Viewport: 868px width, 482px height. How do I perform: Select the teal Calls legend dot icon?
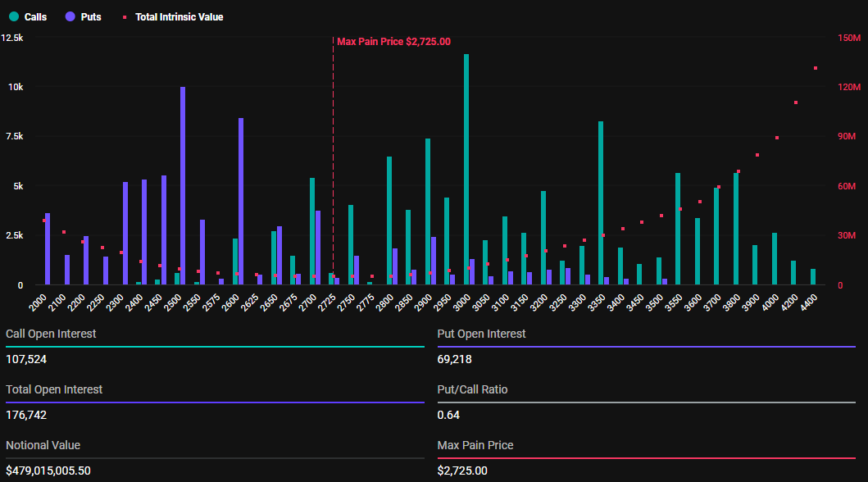13,16
